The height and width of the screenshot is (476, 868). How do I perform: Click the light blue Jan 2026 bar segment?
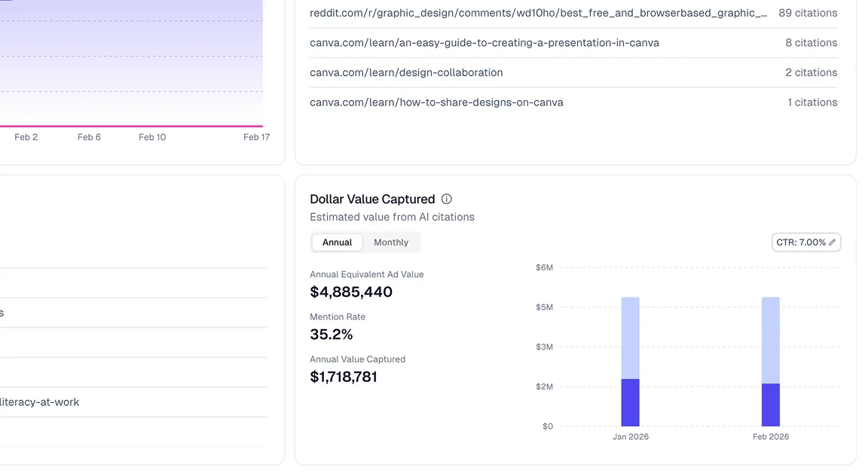coord(630,337)
